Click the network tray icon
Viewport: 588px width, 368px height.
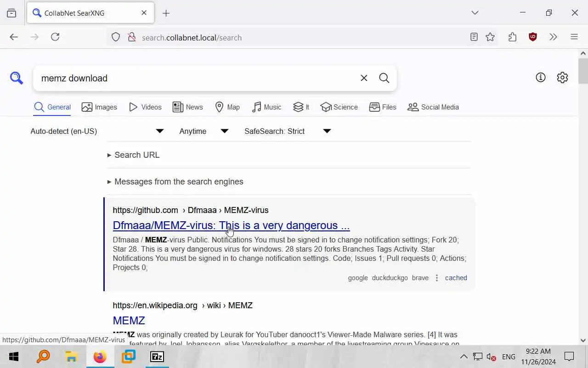click(x=478, y=356)
